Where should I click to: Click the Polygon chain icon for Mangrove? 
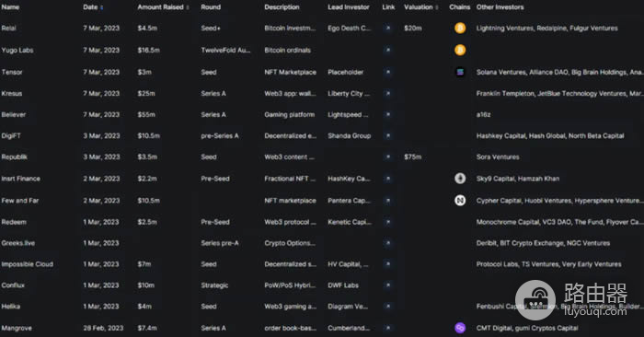tap(460, 328)
